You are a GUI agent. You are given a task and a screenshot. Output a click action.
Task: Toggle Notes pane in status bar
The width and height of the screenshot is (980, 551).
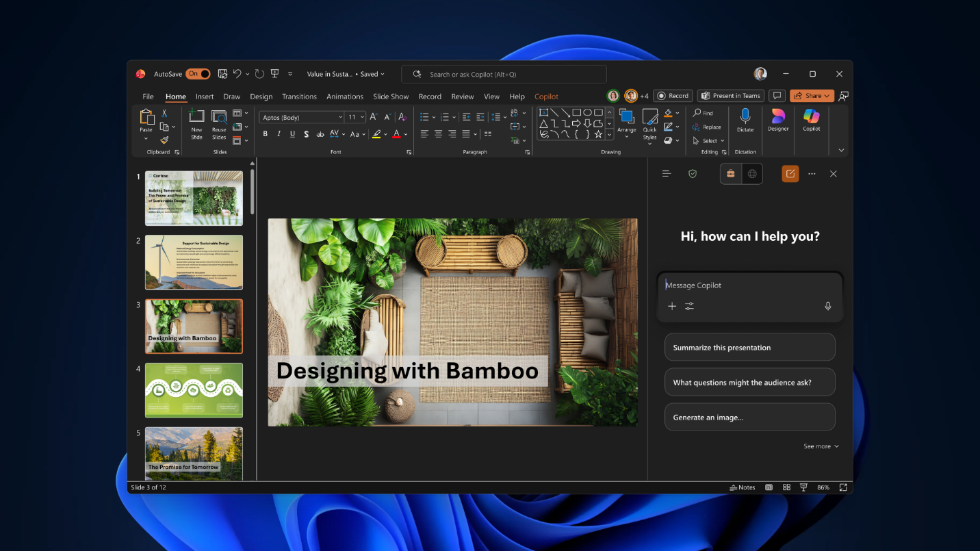click(743, 487)
